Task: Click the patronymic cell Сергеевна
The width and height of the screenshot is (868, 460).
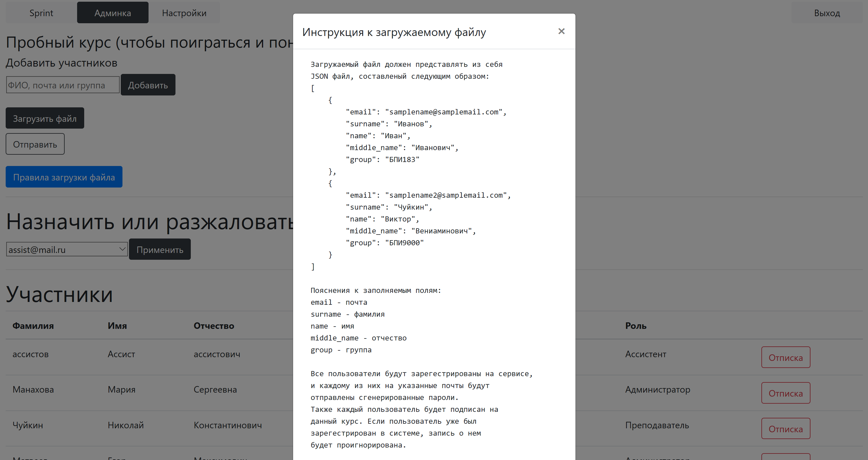Action: [215, 389]
